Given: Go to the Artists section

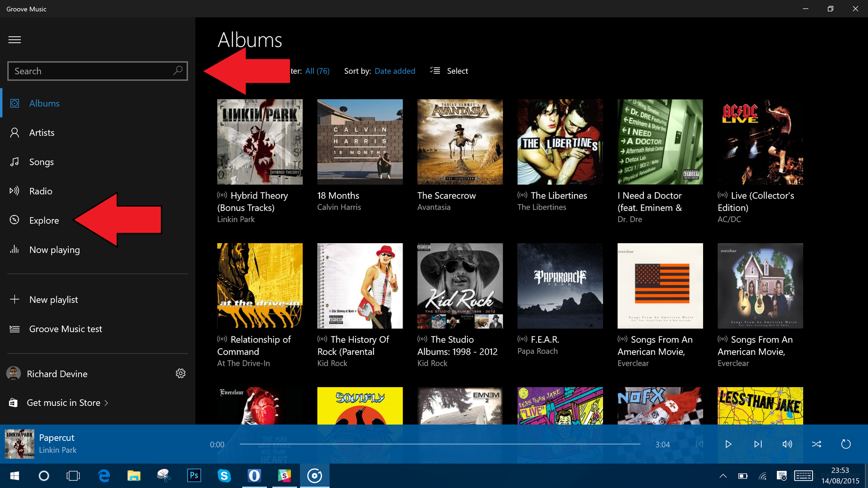Looking at the screenshot, I should click(x=42, y=133).
